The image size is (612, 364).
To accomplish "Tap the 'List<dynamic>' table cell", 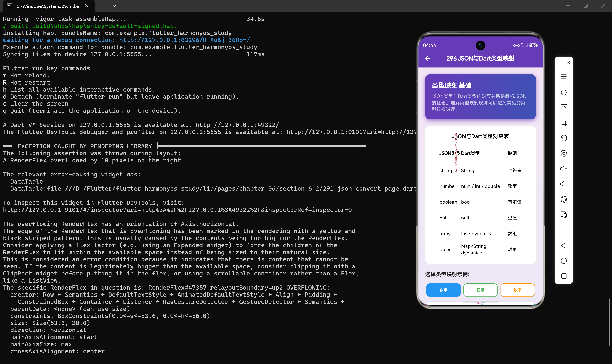I will [477, 234].
